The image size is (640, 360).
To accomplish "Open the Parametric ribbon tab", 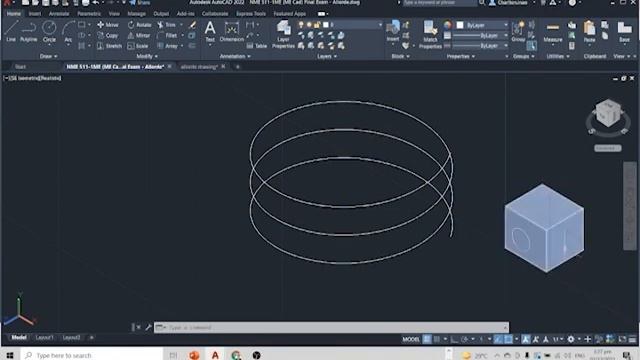I will tap(89, 13).
